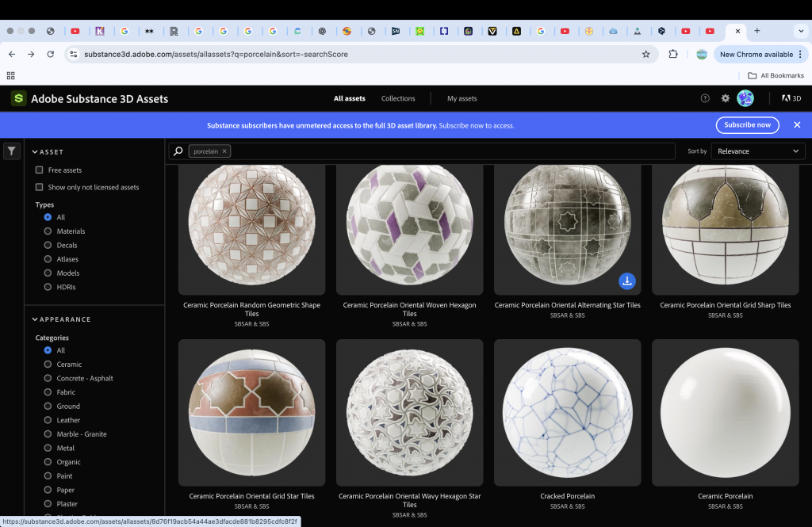Click the Subscribe now button
This screenshot has height=527, width=812.
(x=747, y=125)
